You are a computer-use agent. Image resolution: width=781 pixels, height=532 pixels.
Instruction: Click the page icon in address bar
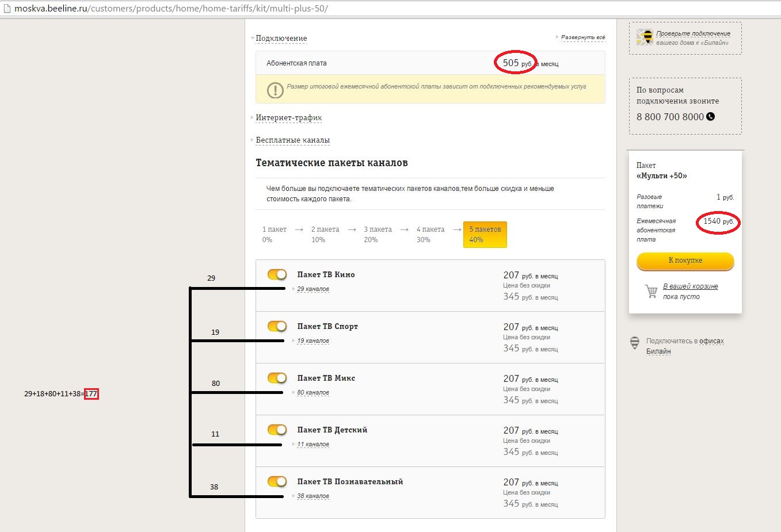tap(7, 9)
